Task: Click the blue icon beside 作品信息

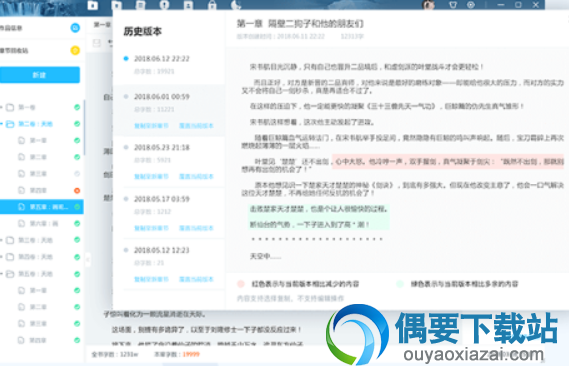Action: click(x=75, y=28)
